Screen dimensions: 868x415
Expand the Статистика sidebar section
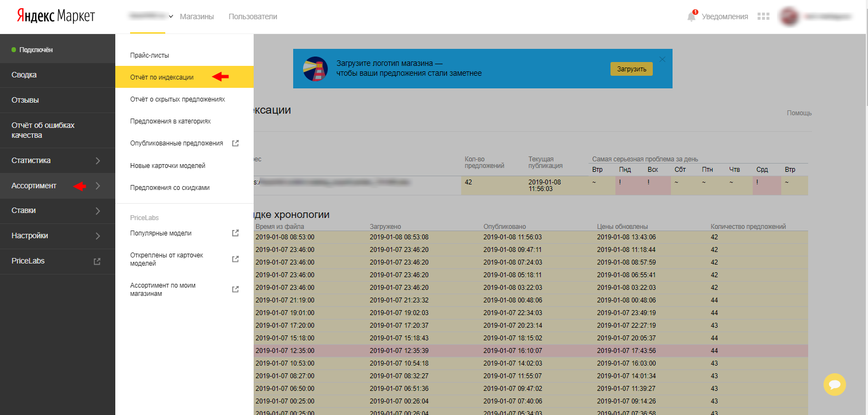pyautogui.click(x=98, y=161)
